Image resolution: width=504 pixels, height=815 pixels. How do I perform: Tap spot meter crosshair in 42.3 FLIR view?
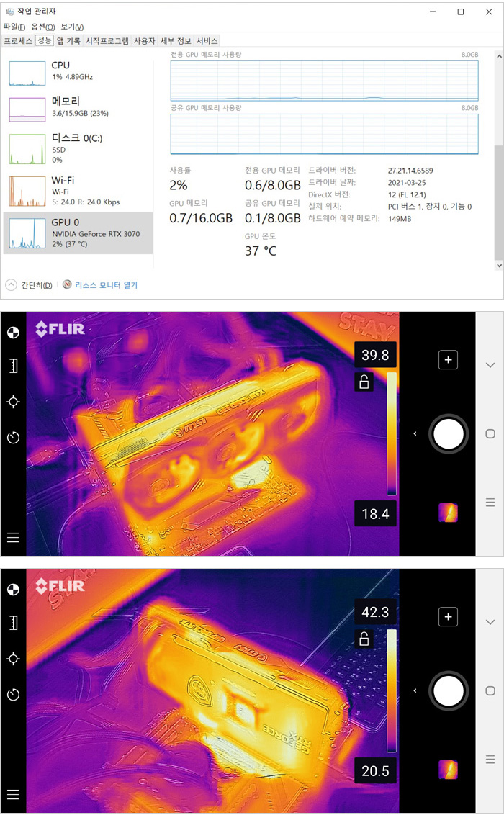point(13,659)
